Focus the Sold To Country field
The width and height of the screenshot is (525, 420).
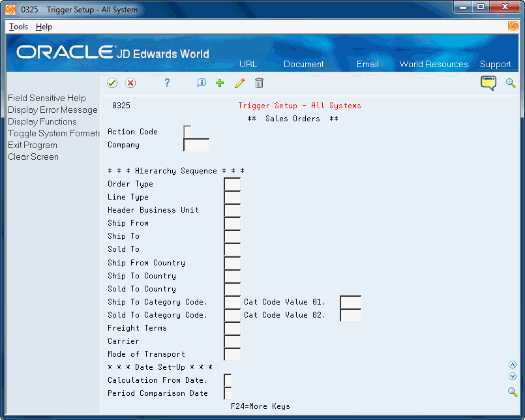(x=232, y=289)
